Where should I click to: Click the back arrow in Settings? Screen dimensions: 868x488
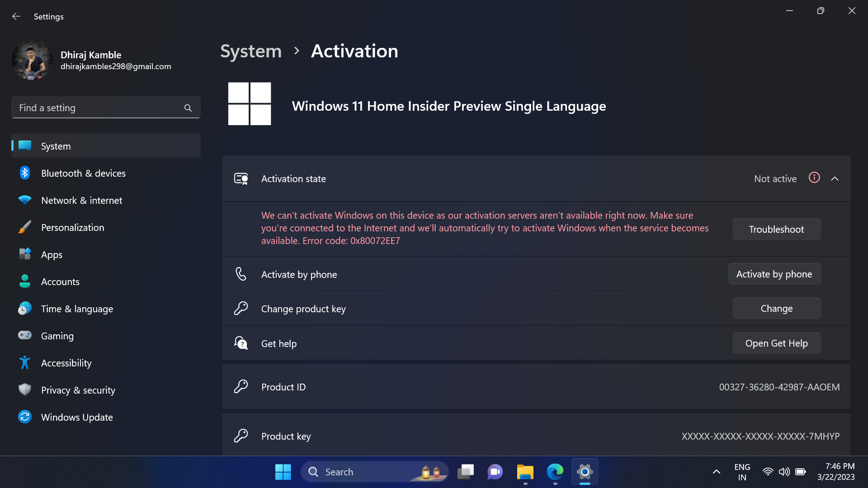pyautogui.click(x=16, y=16)
